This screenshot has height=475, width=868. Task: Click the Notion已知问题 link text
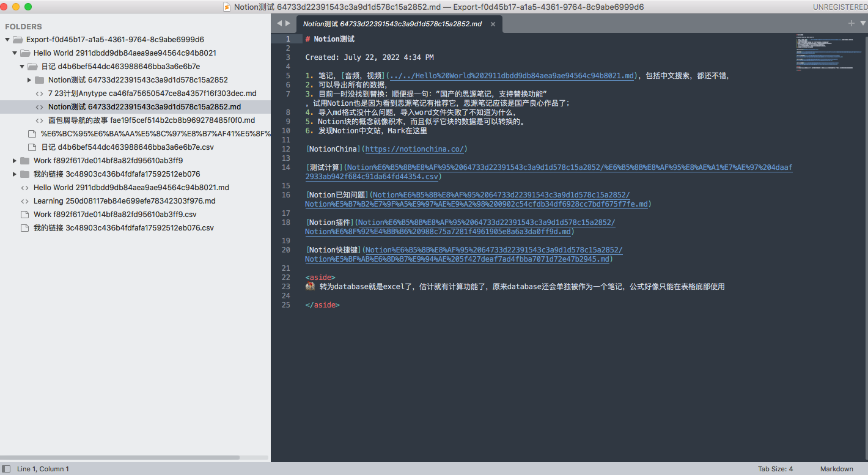(337, 195)
